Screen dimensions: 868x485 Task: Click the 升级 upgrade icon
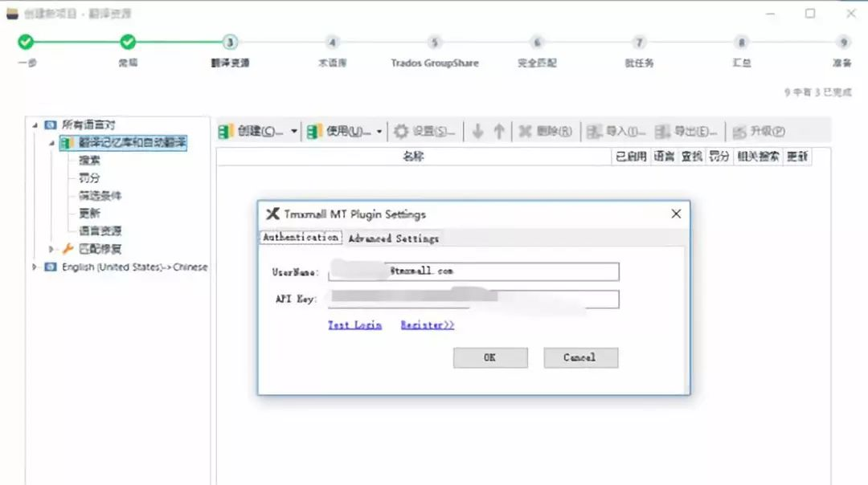click(737, 131)
